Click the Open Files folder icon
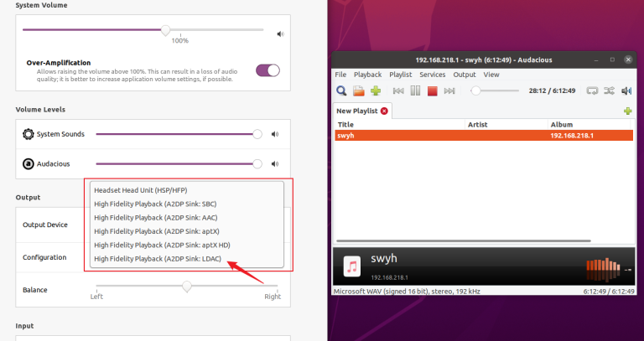644x341 pixels. tap(358, 90)
